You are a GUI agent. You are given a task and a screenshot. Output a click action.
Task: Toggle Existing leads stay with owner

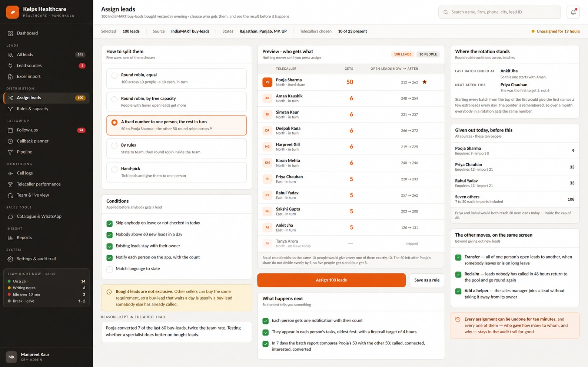tap(110, 246)
